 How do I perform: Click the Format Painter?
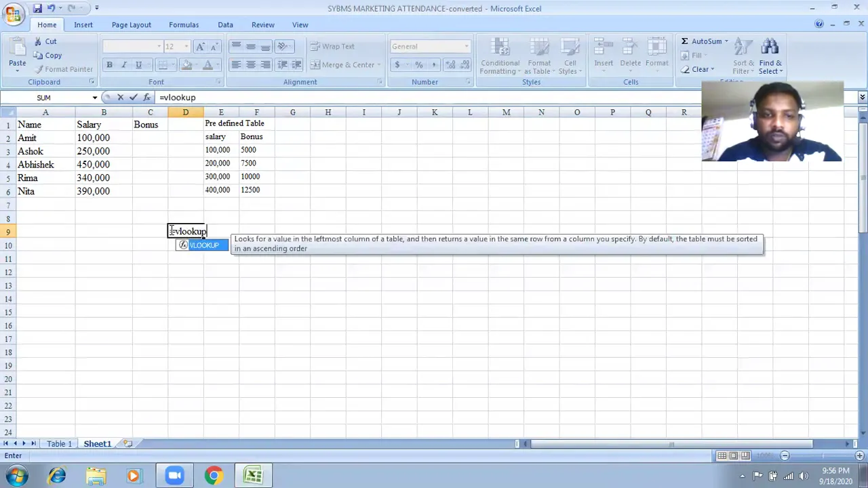coord(63,69)
